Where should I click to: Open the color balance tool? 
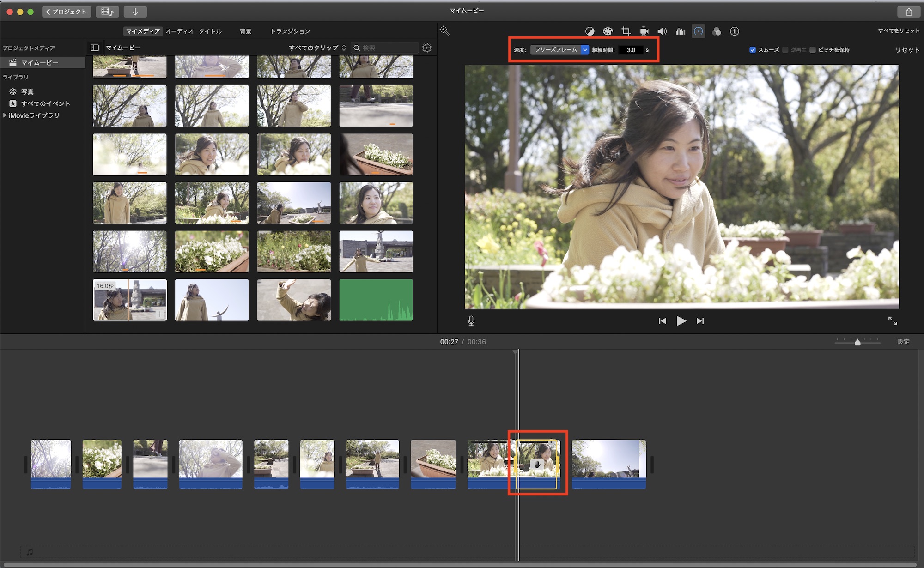coord(590,31)
